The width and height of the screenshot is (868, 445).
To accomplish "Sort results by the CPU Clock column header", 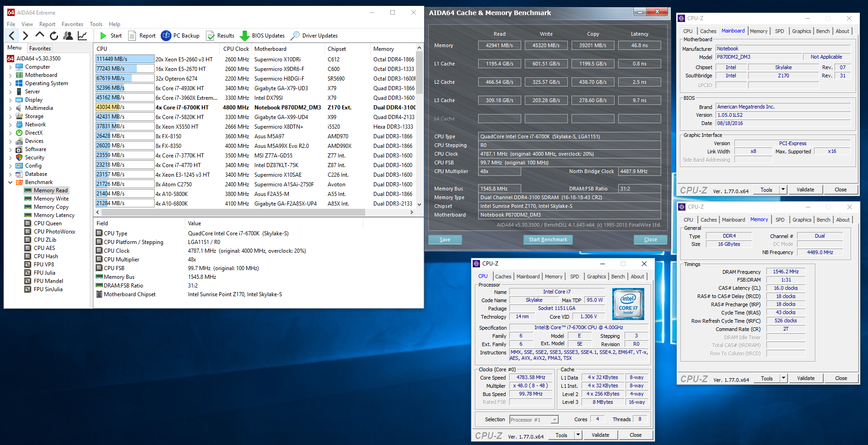I will click(x=236, y=49).
